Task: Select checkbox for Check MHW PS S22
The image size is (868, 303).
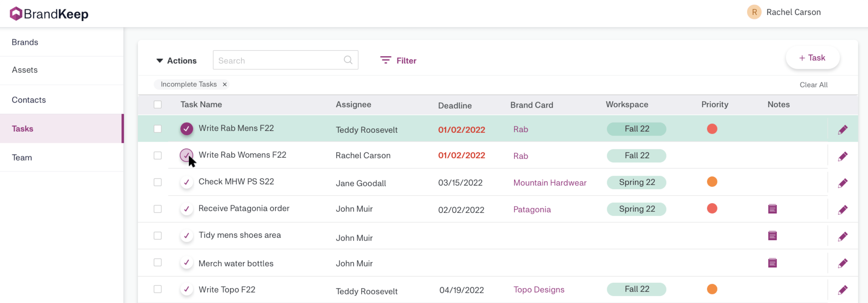Action: click(x=158, y=182)
